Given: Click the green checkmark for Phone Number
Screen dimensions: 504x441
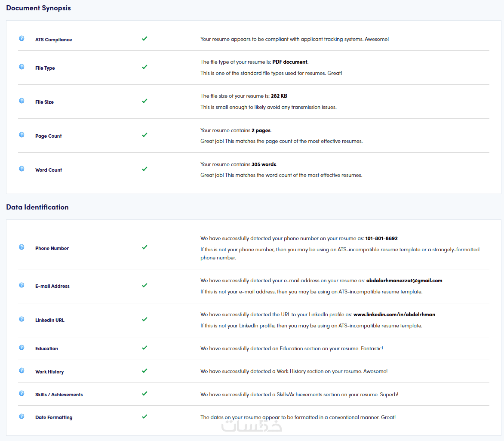Looking at the screenshot, I should click(x=144, y=247).
